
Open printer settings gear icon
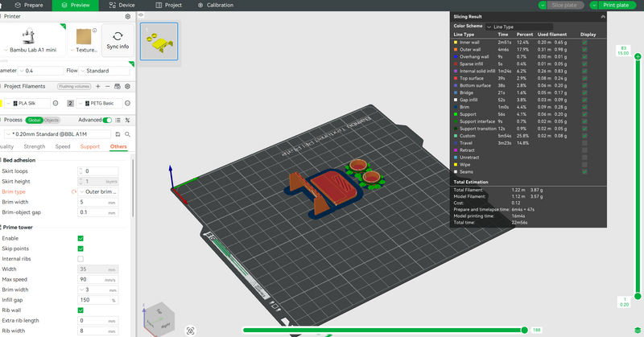point(128,16)
